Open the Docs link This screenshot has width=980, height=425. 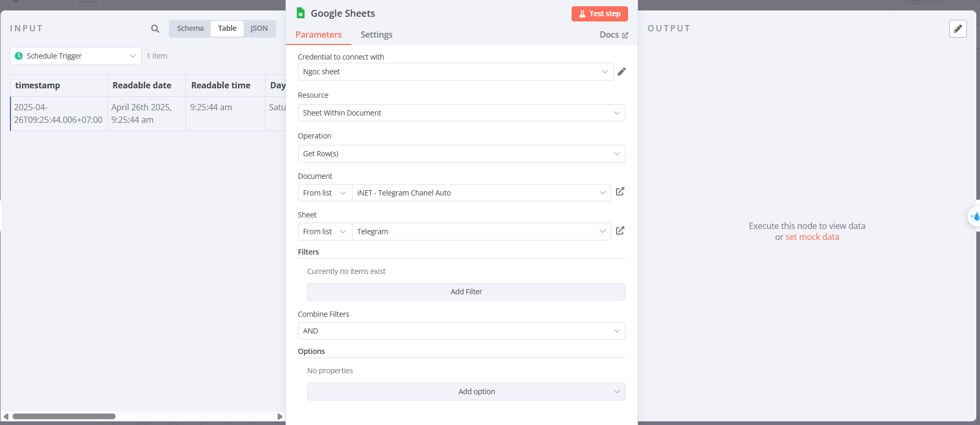pos(614,35)
